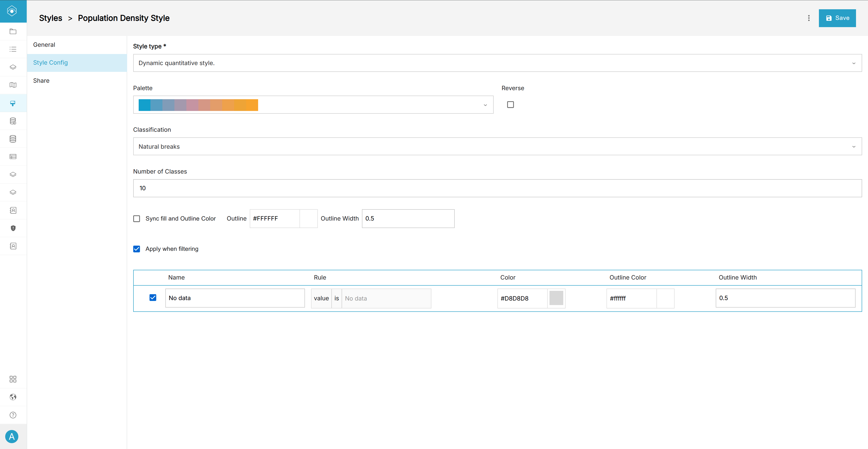Open the globe icon in sidebar

click(13, 397)
